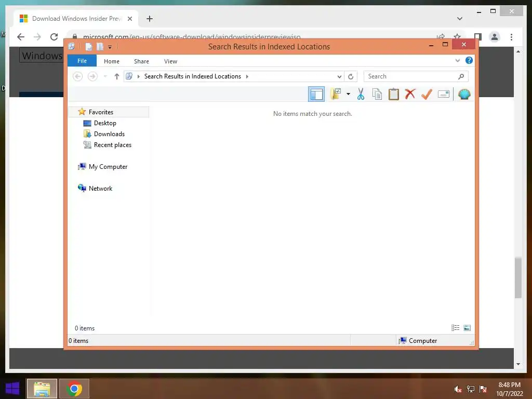Open Chrome three-dot menu
The image size is (532, 399).
pyautogui.click(x=511, y=37)
